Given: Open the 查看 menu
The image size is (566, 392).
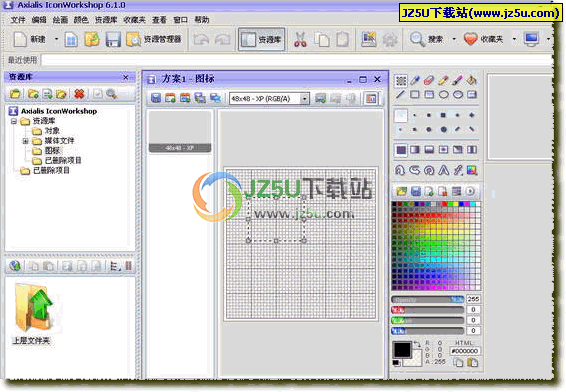Looking at the screenshot, I should coord(159,20).
